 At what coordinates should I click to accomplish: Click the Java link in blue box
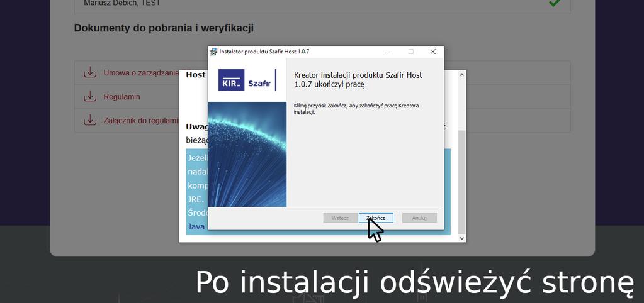(196, 226)
